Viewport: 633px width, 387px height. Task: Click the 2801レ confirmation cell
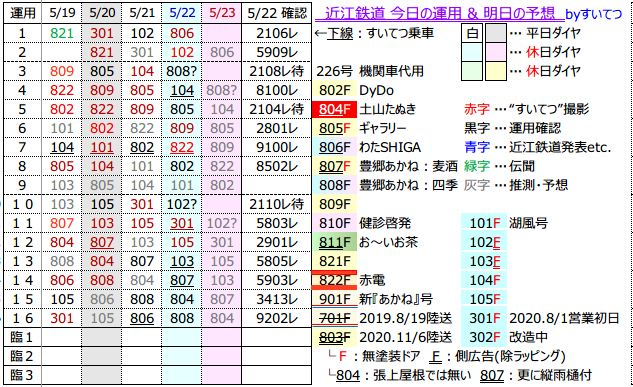coord(277,128)
